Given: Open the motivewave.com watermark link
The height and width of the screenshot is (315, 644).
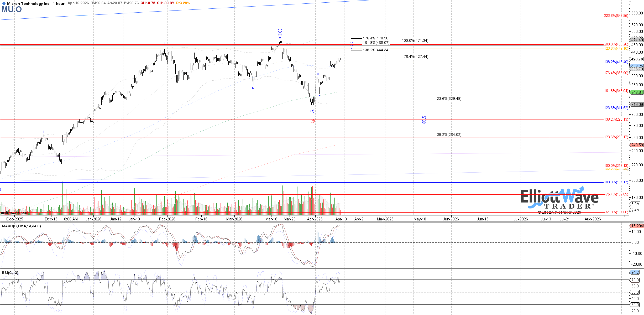Looking at the screenshot, I should tap(14, 213).
